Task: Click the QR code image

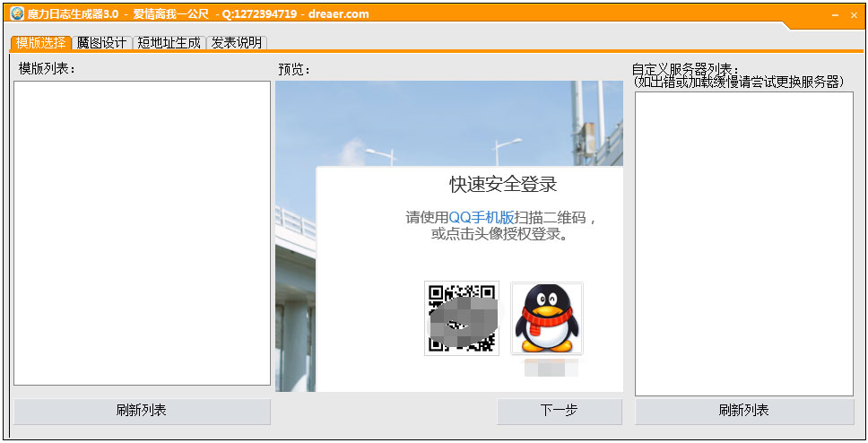Action: (462, 318)
